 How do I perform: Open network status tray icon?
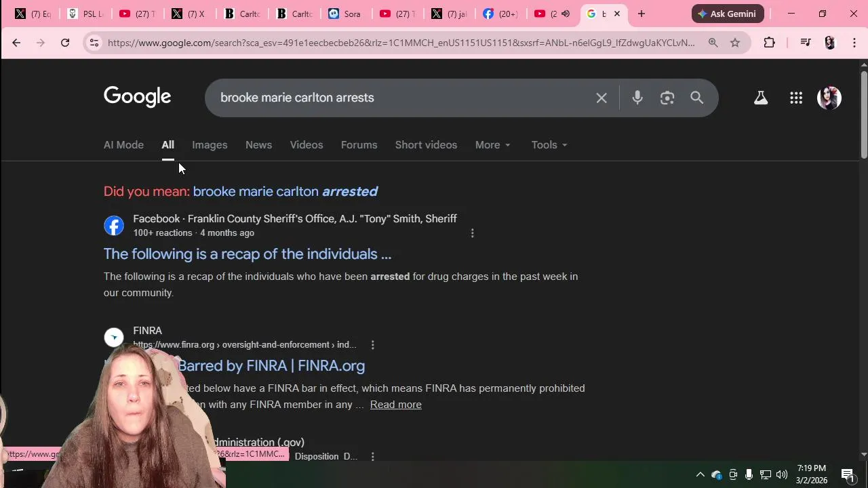766,474
